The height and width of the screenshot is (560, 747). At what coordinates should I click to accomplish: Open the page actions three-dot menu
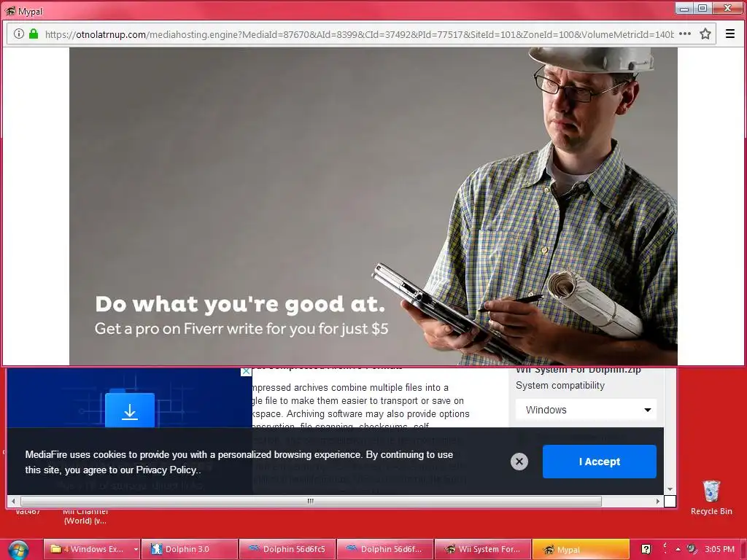click(684, 34)
